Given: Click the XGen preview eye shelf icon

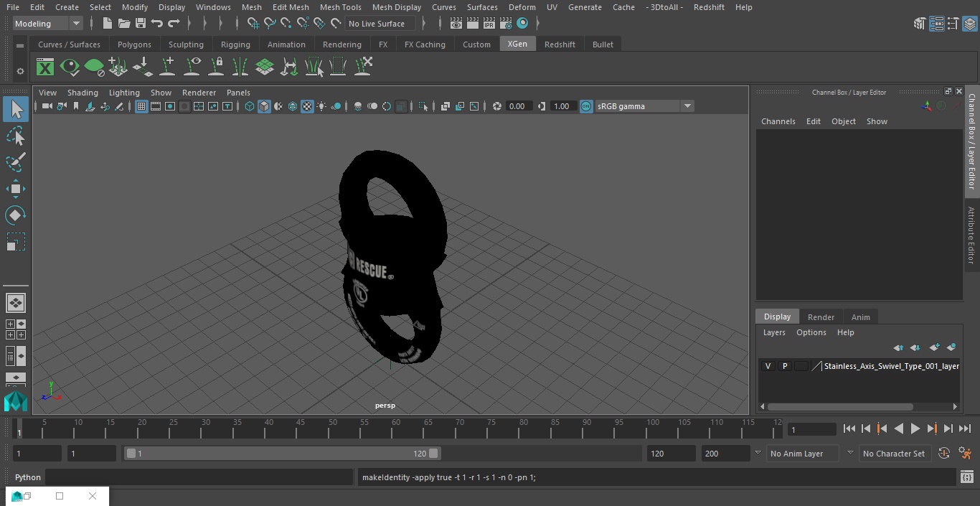Looking at the screenshot, I should tap(70, 67).
